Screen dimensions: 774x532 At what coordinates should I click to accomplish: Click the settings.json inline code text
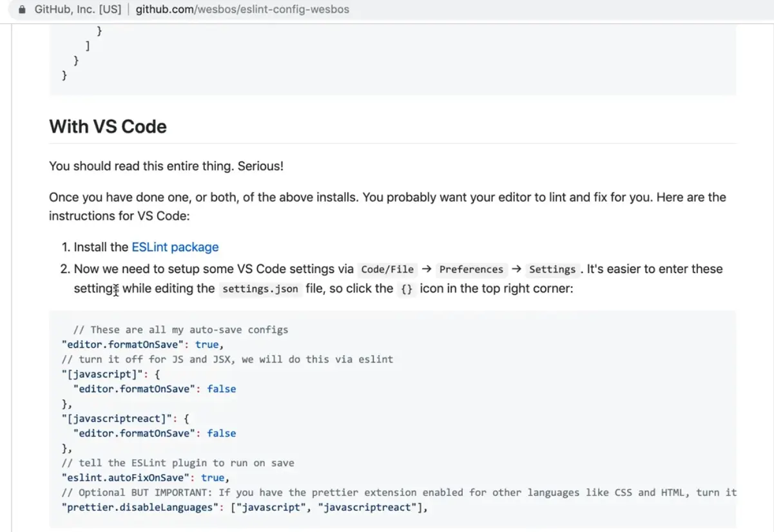point(260,289)
